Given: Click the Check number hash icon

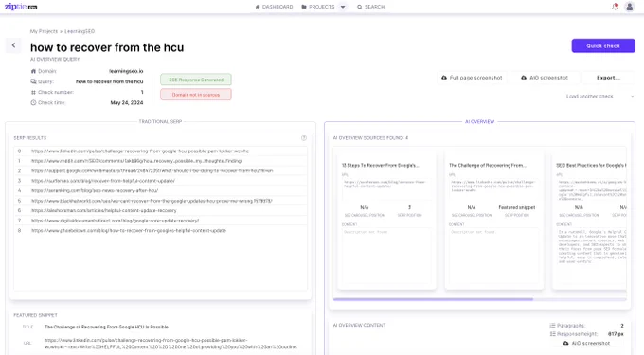Looking at the screenshot, I should tap(33, 92).
